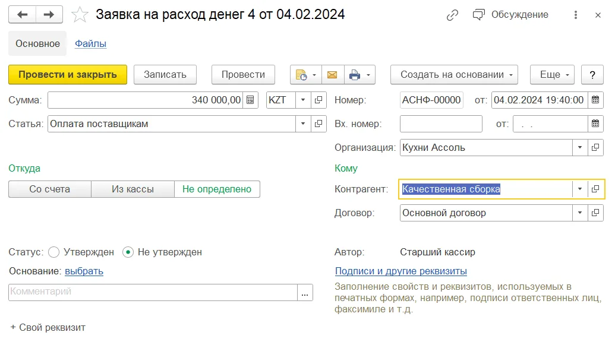Edit the date 04.02.2024 19:40:00 field
This screenshot has height=364, width=615.
[540, 100]
